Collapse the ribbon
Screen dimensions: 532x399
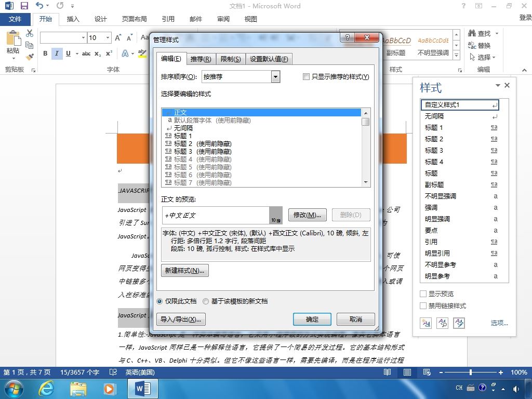click(525, 70)
